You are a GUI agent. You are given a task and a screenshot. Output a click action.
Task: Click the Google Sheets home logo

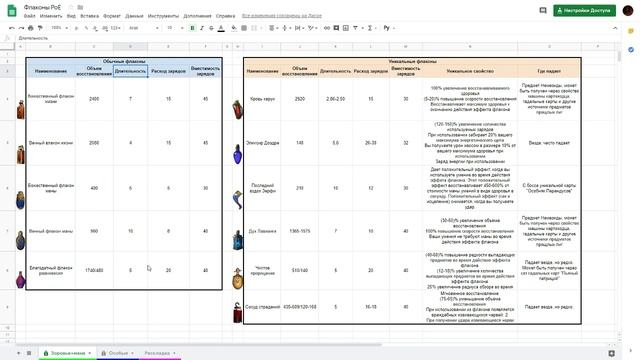pyautogui.click(x=12, y=11)
